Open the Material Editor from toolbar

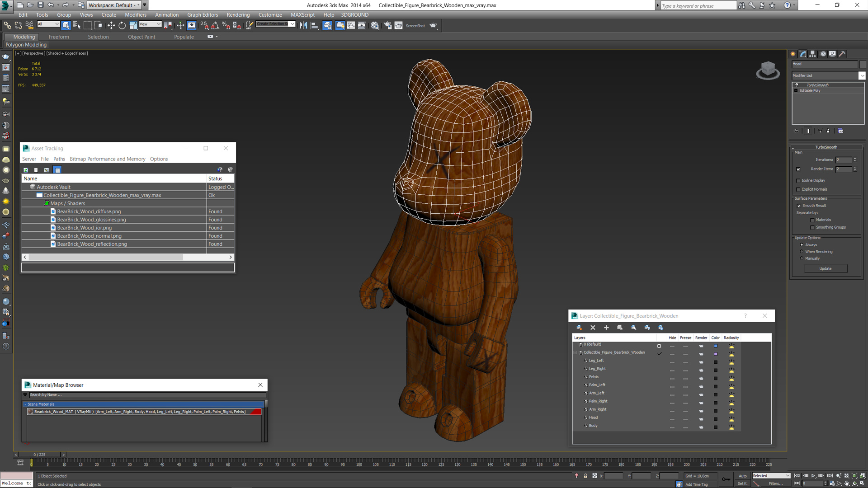(375, 25)
